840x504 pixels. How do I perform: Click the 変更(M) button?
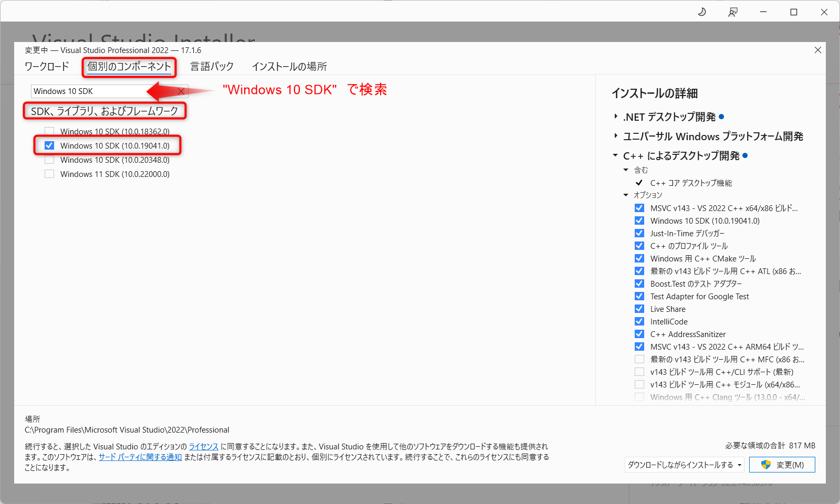coord(782,465)
